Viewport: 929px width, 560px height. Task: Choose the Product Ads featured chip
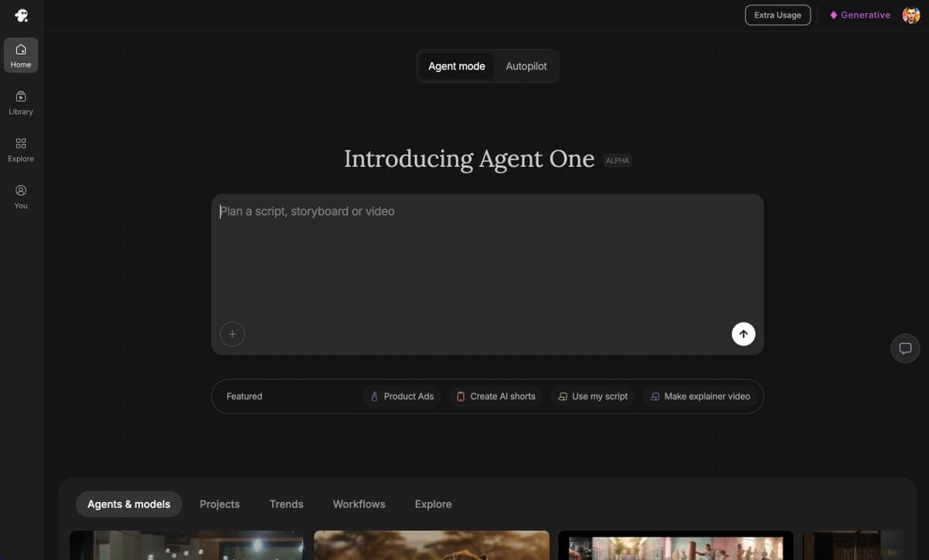[402, 396]
